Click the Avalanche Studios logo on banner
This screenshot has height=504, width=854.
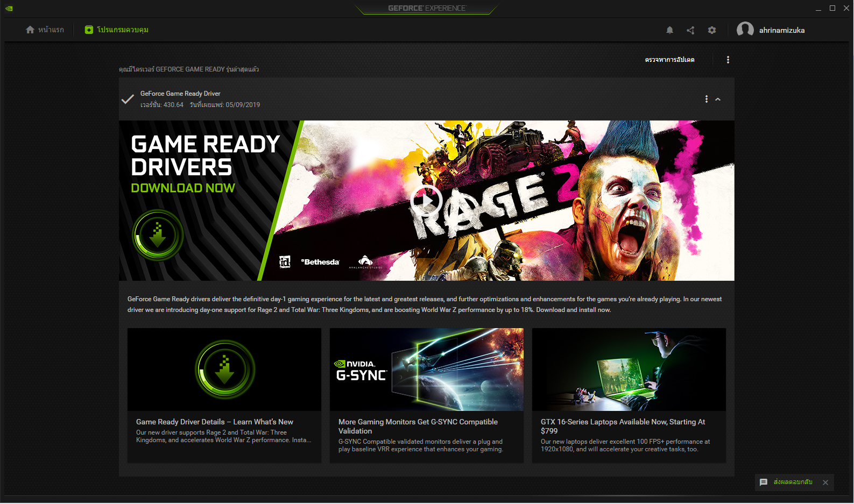tap(365, 262)
